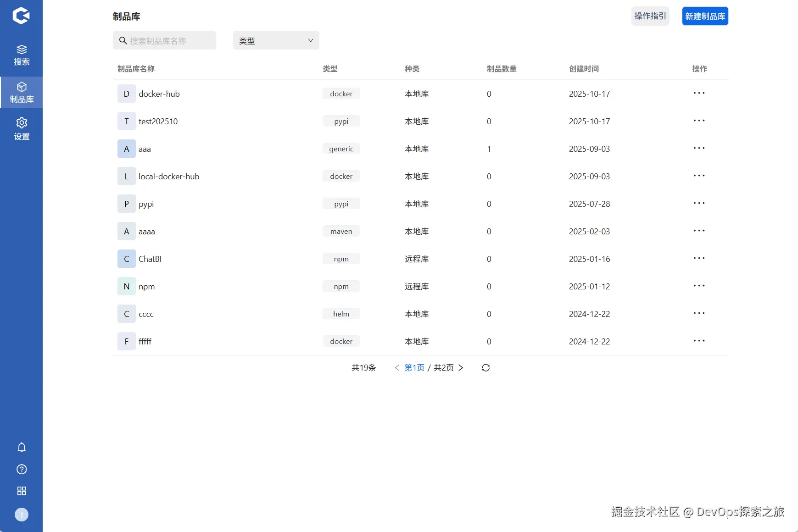The image size is (798, 532).
Task: Open test202510 repository
Action: [x=158, y=121]
